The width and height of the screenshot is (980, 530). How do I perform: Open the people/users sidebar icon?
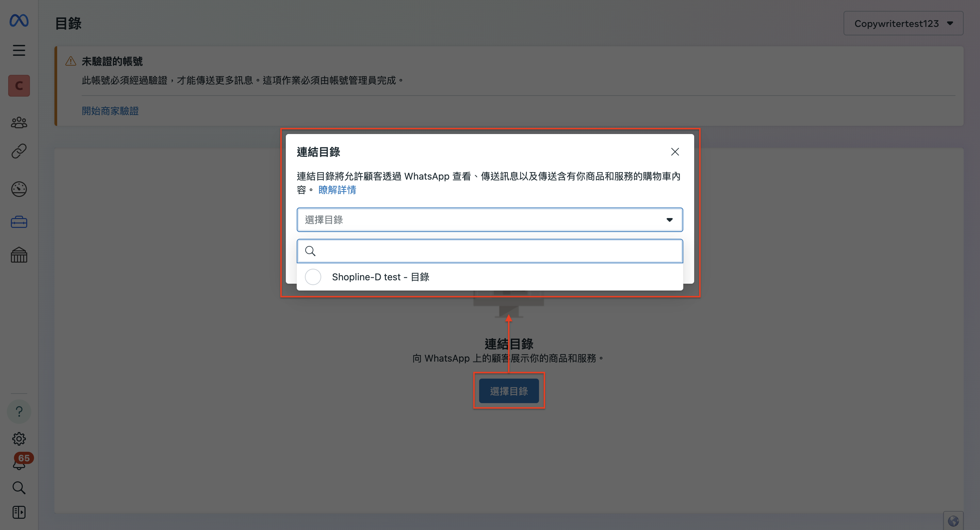coord(19,122)
